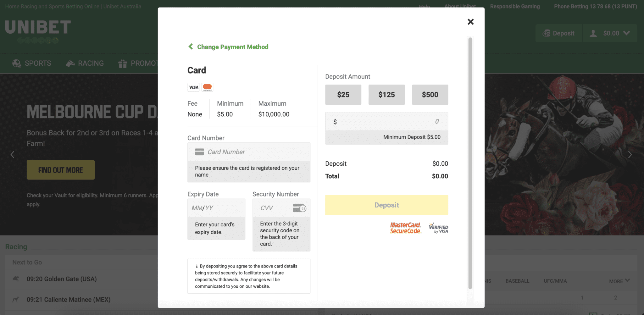
Task: Click the Total $0.00 amount
Action: (440, 176)
